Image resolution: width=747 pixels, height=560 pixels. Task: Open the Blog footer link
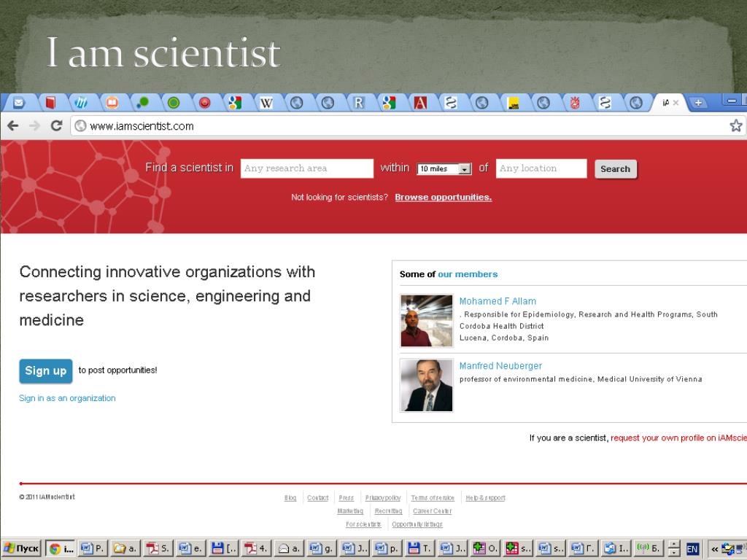coord(290,497)
